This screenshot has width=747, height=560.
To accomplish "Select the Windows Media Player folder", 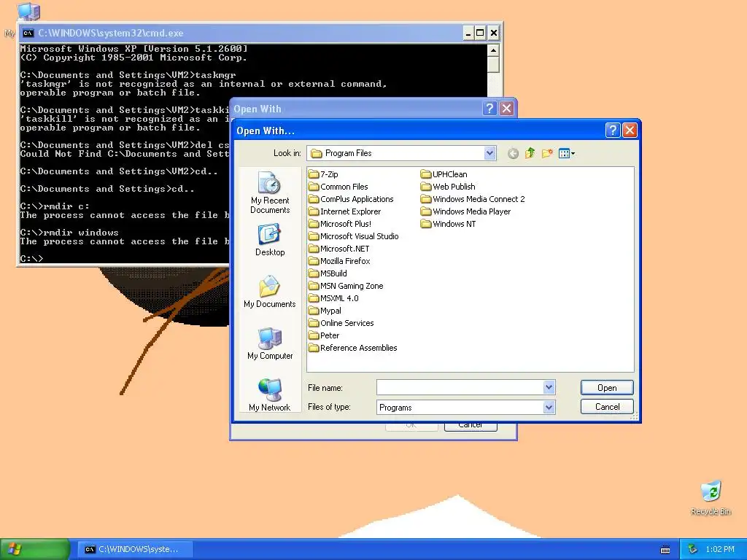I will [x=466, y=211].
